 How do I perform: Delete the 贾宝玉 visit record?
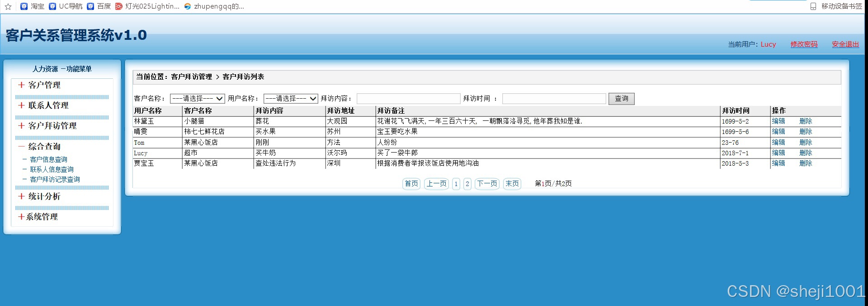[806, 163]
